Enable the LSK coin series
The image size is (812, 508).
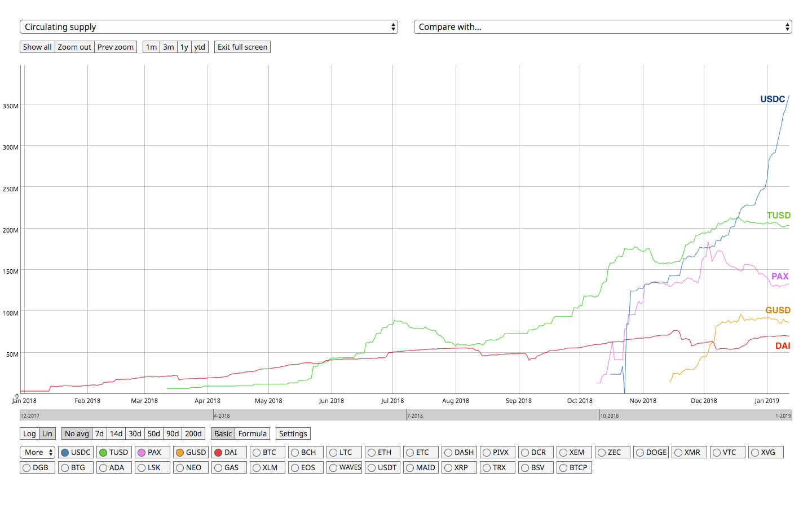152,468
